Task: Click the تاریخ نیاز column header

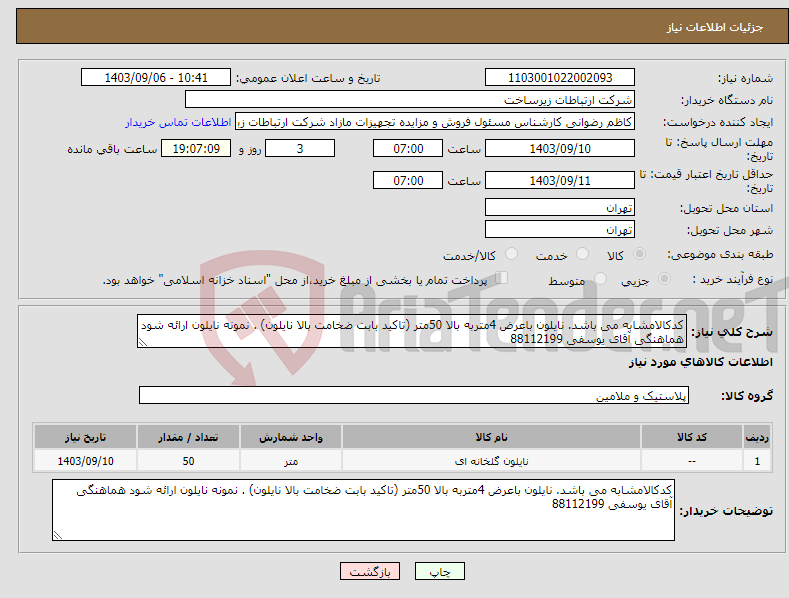Action: [x=86, y=437]
